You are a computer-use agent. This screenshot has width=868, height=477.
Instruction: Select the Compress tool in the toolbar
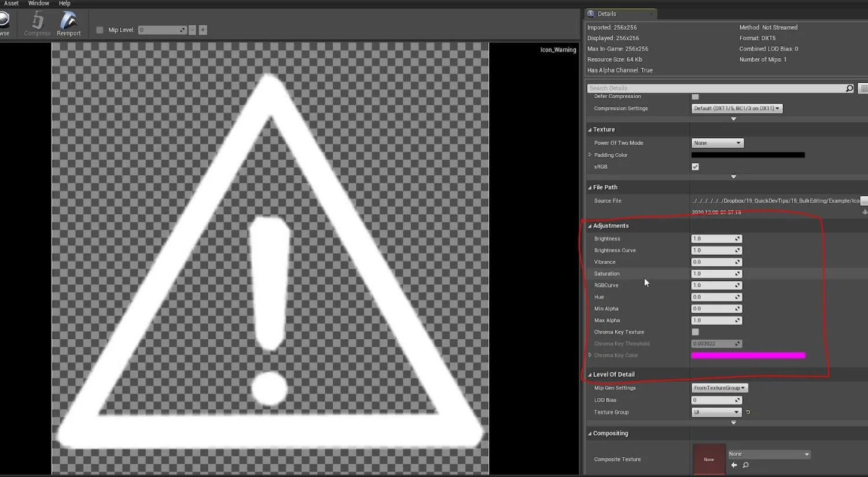[x=36, y=23]
